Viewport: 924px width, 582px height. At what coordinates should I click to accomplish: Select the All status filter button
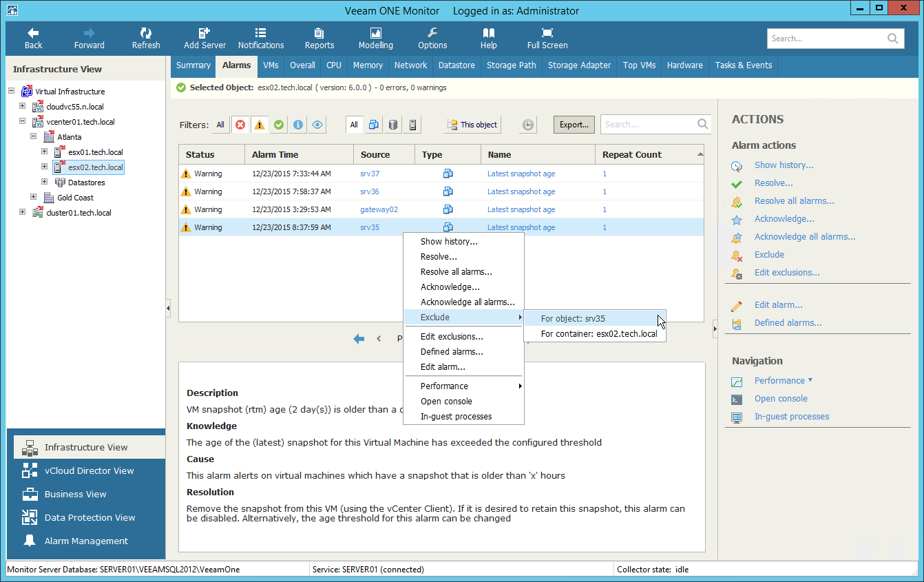click(220, 125)
